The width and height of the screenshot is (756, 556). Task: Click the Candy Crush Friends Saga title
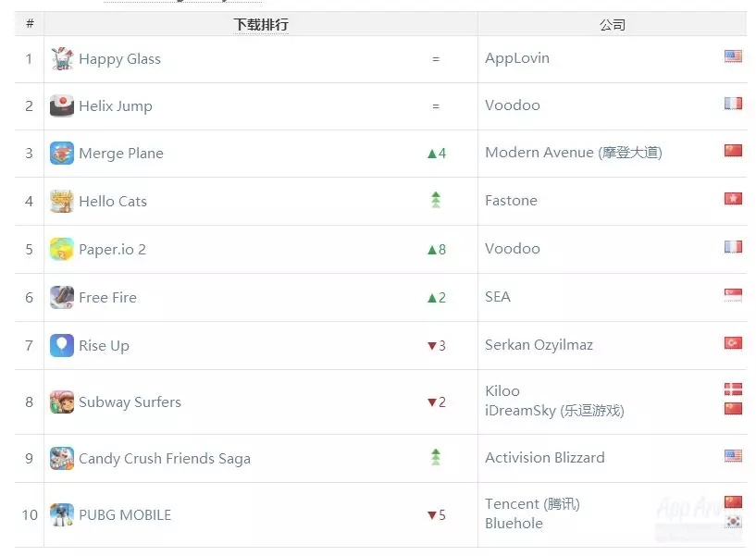tap(165, 458)
